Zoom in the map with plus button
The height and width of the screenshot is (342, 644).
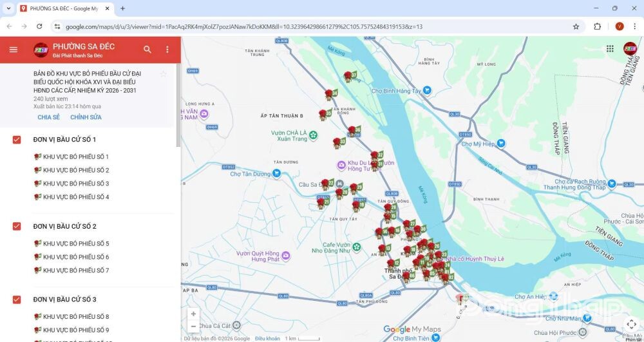[x=193, y=314]
